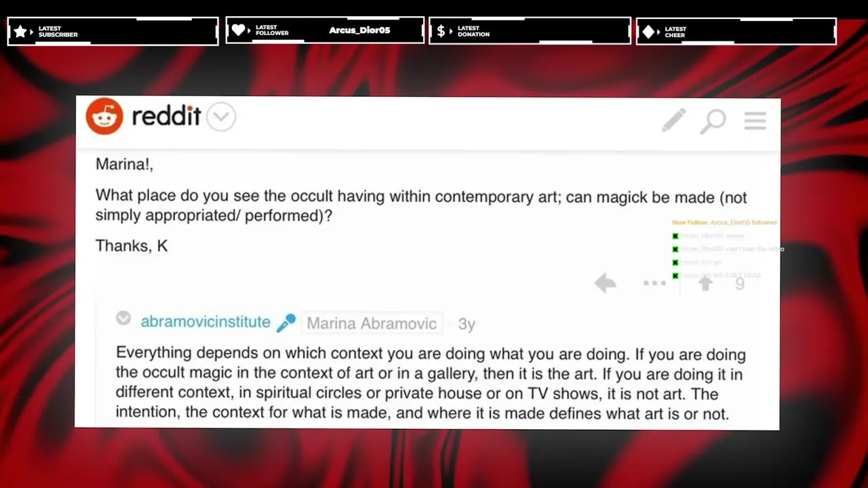
Task: Open the three-dot more options menu
Action: (654, 283)
